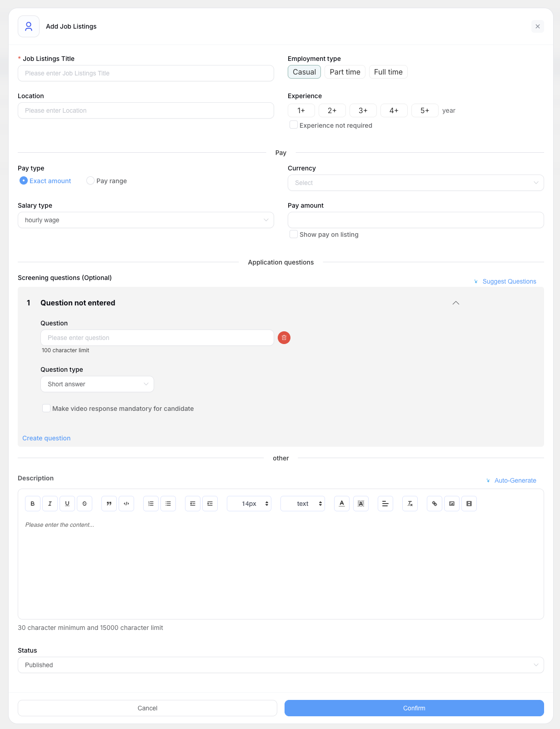Screen dimensions: 560x729
Task: Click the Bold formatting icon
Action: 33,504
